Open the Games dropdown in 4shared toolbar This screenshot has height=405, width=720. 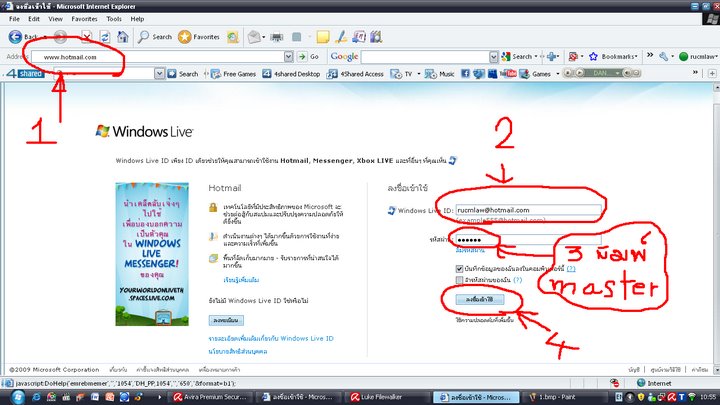tap(540, 73)
